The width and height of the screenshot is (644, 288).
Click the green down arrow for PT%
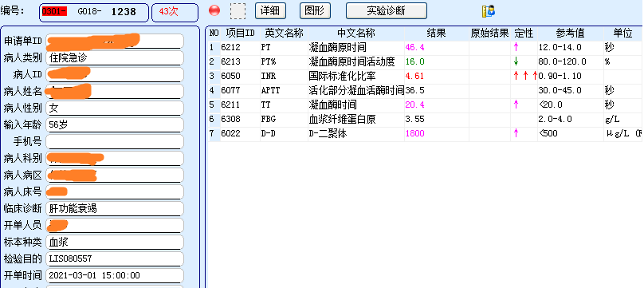[516, 61]
